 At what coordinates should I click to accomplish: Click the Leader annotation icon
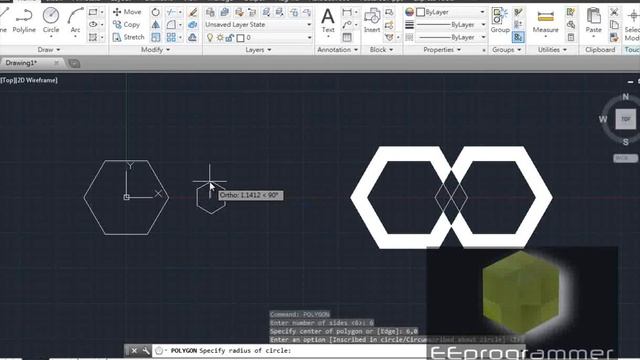[347, 25]
